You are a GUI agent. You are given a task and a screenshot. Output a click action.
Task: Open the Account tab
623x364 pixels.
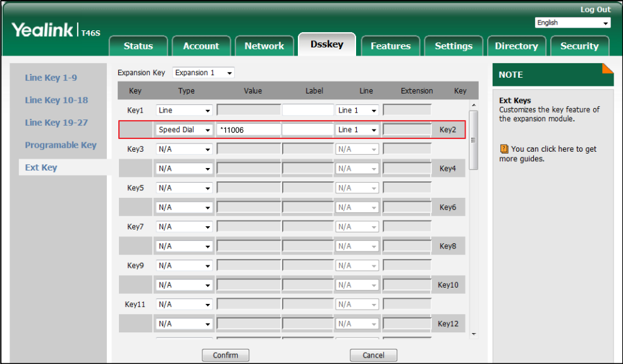pos(201,45)
